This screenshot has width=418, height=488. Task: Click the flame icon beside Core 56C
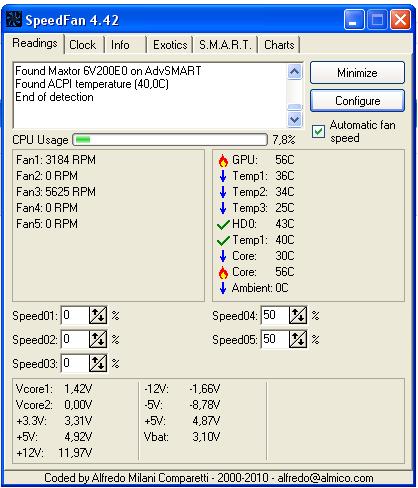223,272
